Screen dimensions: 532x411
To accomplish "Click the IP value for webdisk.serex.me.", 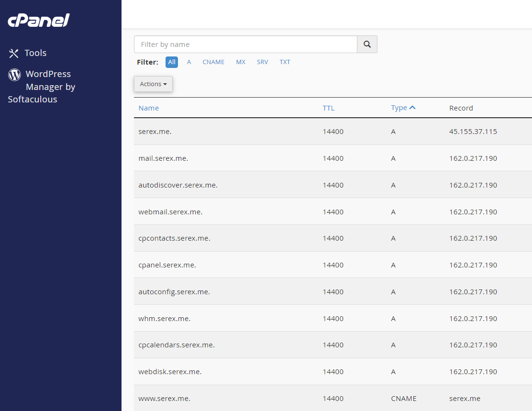I will 473,372.
